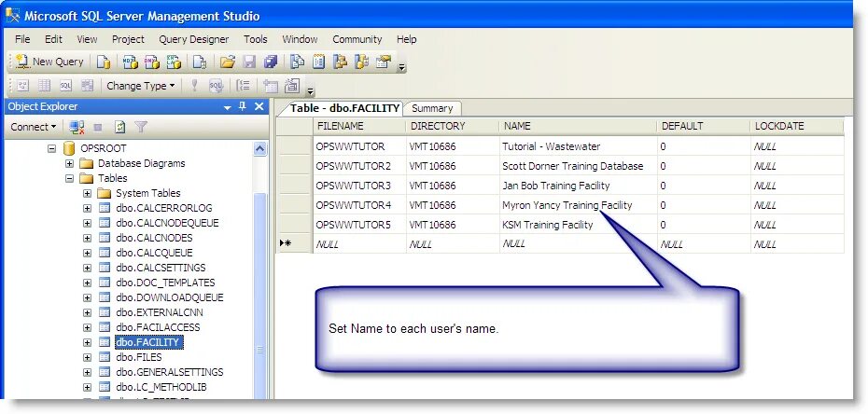868x414 pixels.
Task: Click Add New Derived Table icon
Action: point(292,86)
